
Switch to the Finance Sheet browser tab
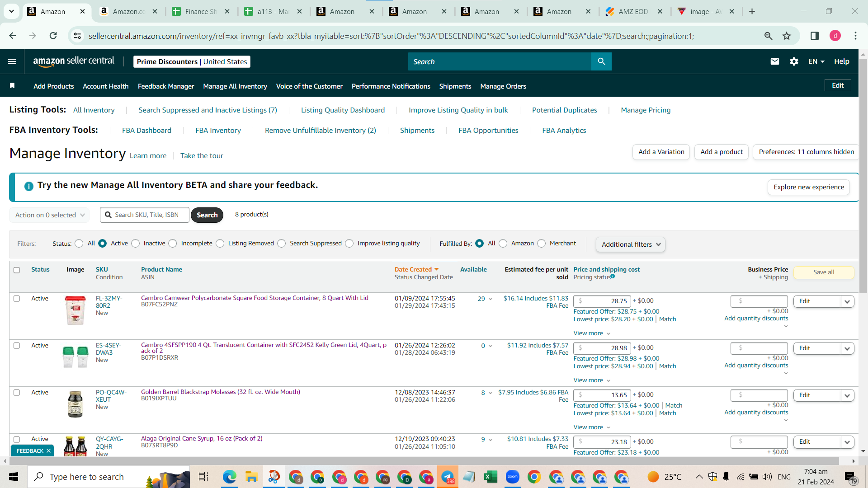pos(201,11)
